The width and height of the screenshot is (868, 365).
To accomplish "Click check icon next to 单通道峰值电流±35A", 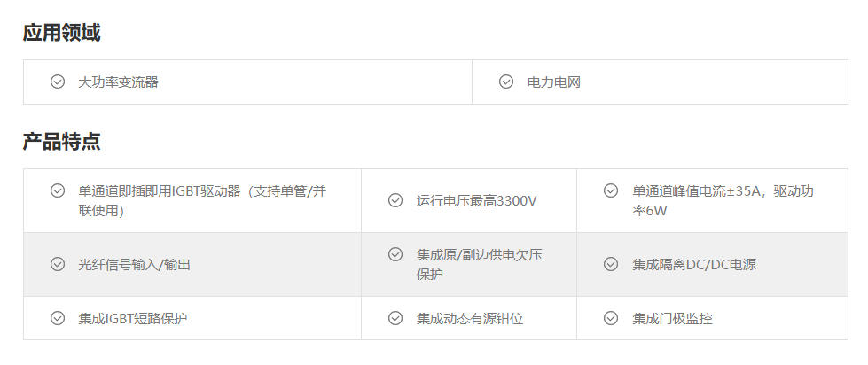I will click(611, 190).
